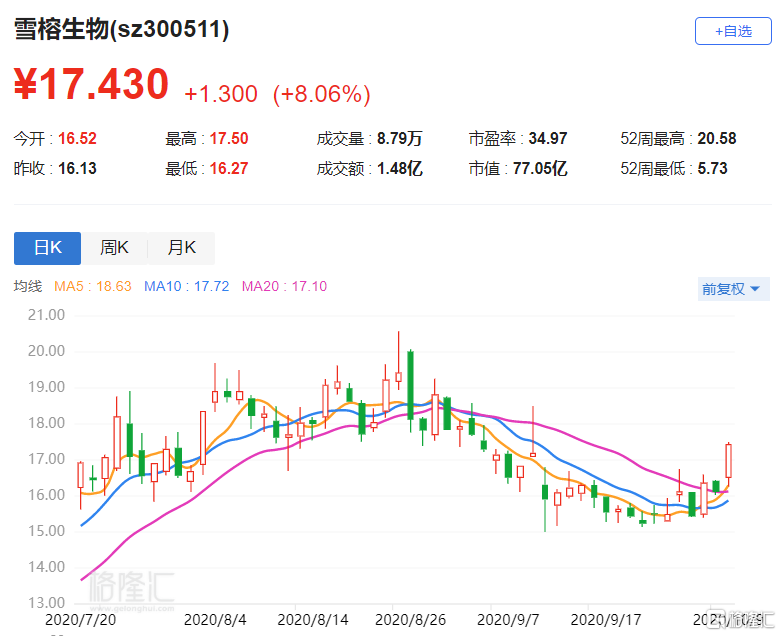Viewport: 781px width, 636px height.
Task: Click the 成交量 value 8.79万
Action: click(x=399, y=138)
